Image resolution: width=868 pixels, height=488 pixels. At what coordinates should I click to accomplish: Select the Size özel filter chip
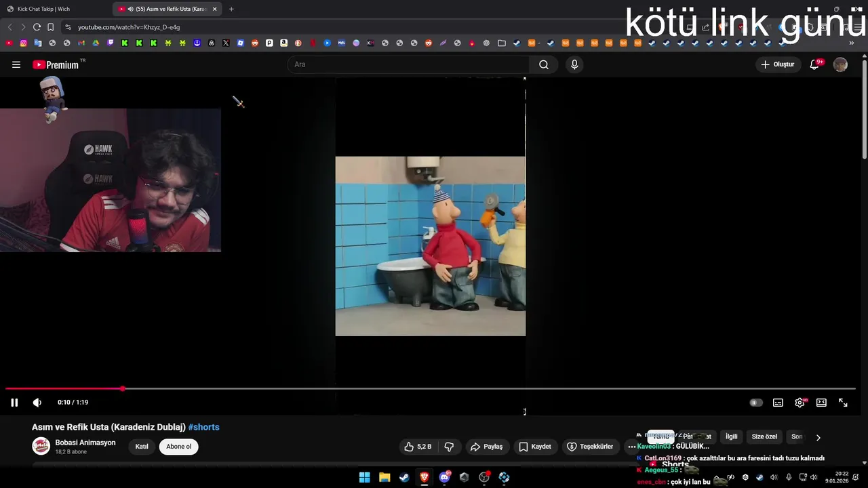tap(764, 436)
